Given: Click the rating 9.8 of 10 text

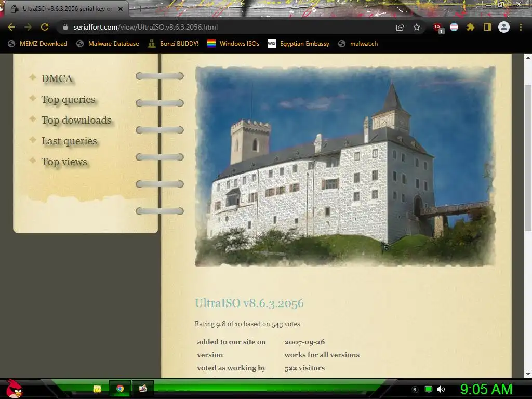Looking at the screenshot, I should point(247,324).
